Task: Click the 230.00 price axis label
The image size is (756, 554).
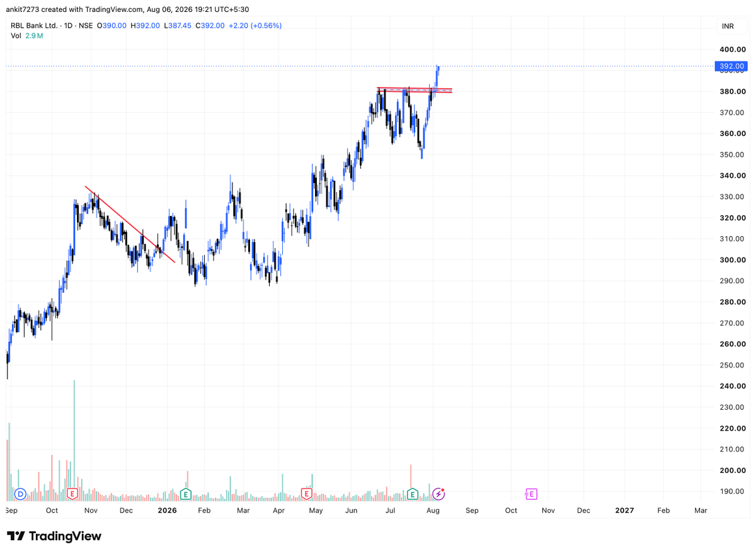Action: (733, 407)
